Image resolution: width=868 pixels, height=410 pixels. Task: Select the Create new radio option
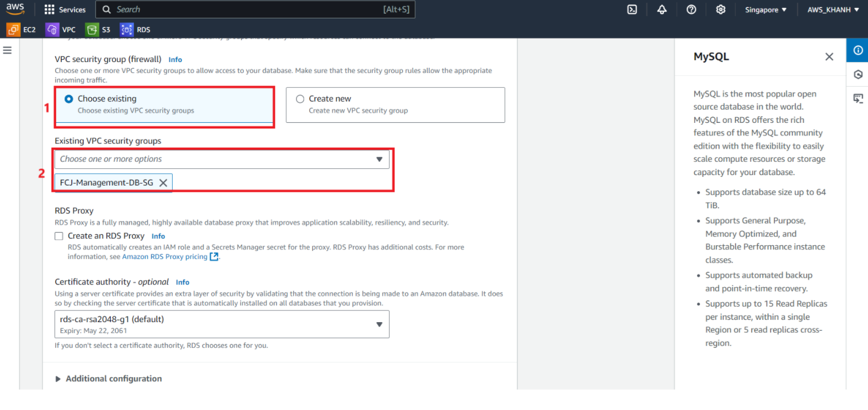tap(300, 99)
